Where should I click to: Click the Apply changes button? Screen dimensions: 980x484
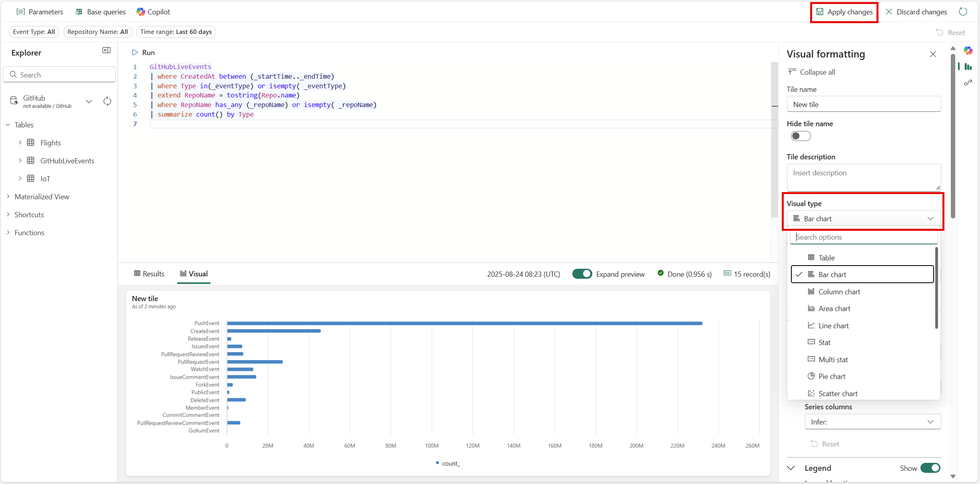[844, 12]
